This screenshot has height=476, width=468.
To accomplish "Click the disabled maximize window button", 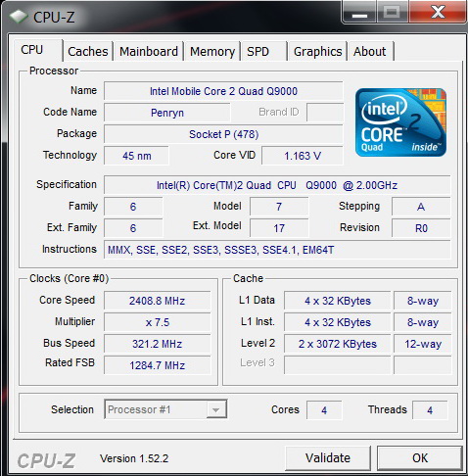I will [x=392, y=13].
